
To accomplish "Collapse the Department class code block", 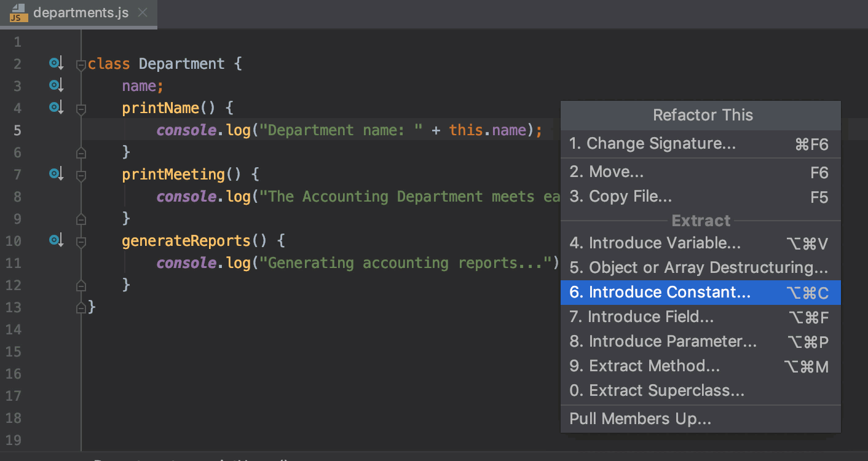I will [x=81, y=65].
